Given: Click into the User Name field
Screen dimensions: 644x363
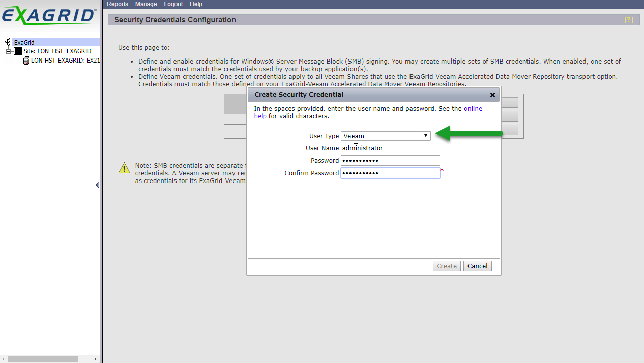Looking at the screenshot, I should 390,148.
